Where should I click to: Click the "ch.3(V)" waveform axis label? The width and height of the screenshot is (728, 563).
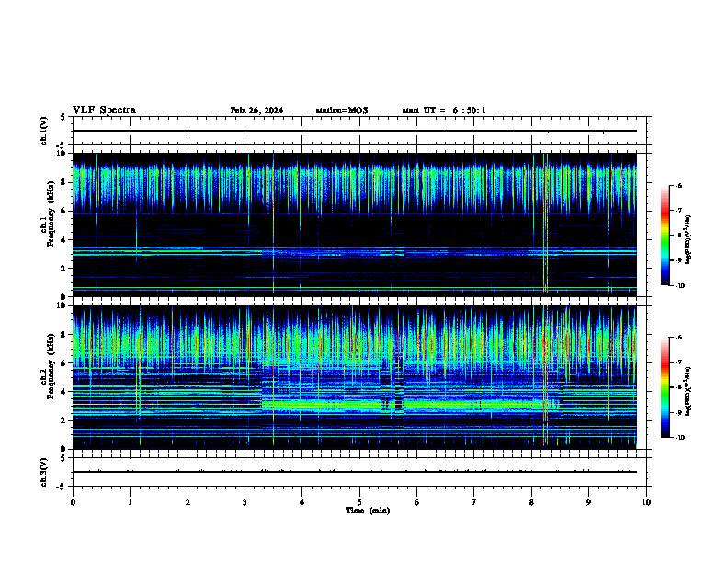tap(43, 472)
